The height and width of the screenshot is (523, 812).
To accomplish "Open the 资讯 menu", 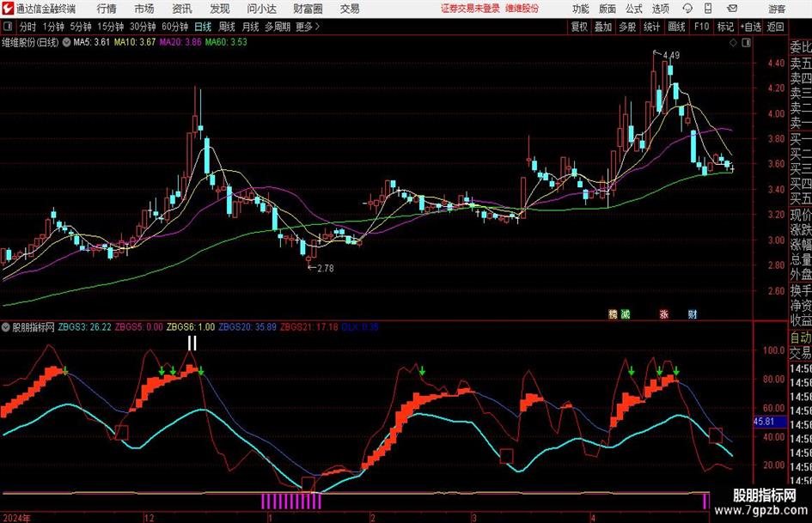I will click(x=182, y=9).
